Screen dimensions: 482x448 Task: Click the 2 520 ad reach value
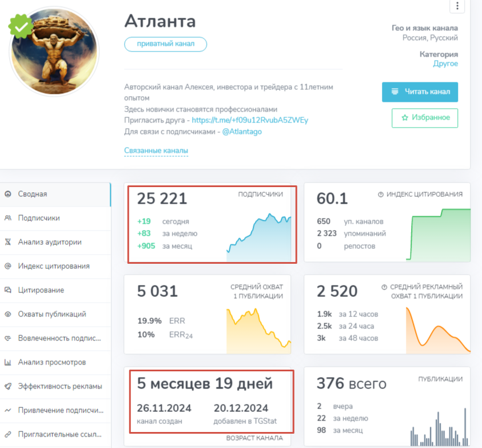click(x=337, y=291)
